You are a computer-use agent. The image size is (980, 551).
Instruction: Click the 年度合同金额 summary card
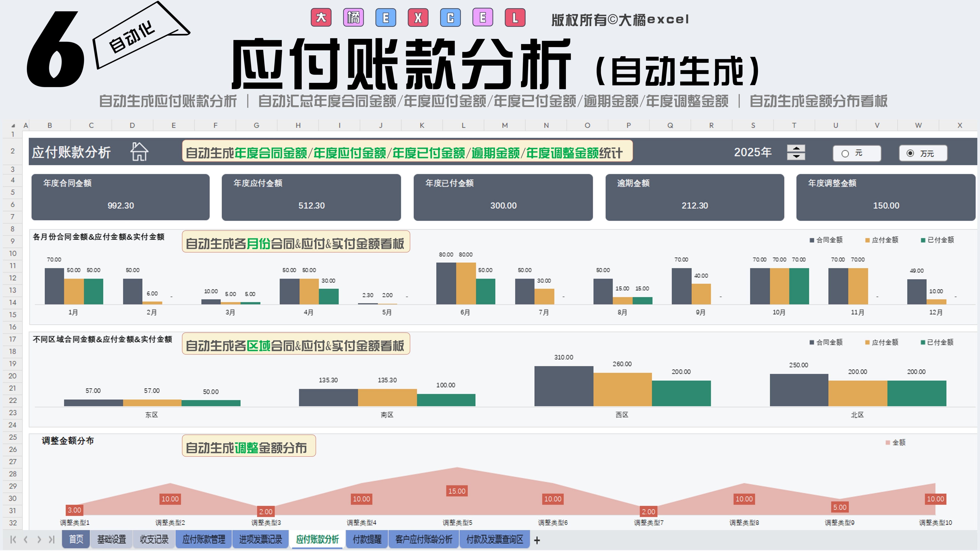pos(120,197)
